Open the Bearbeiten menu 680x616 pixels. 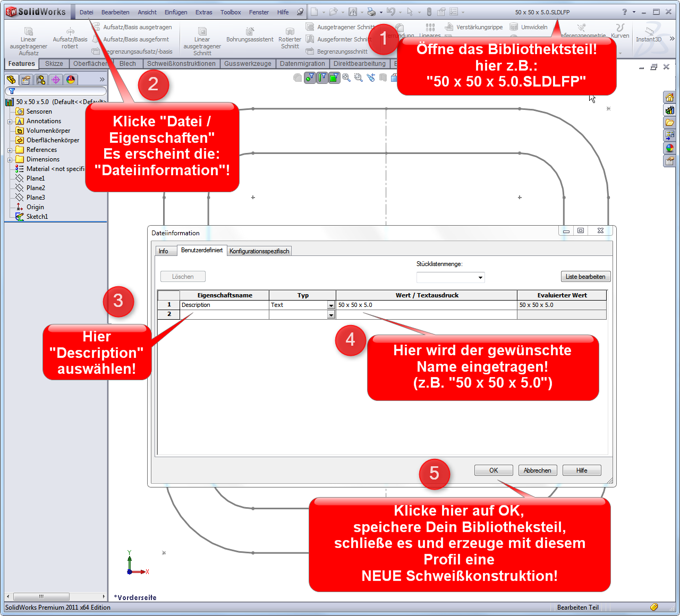(115, 12)
